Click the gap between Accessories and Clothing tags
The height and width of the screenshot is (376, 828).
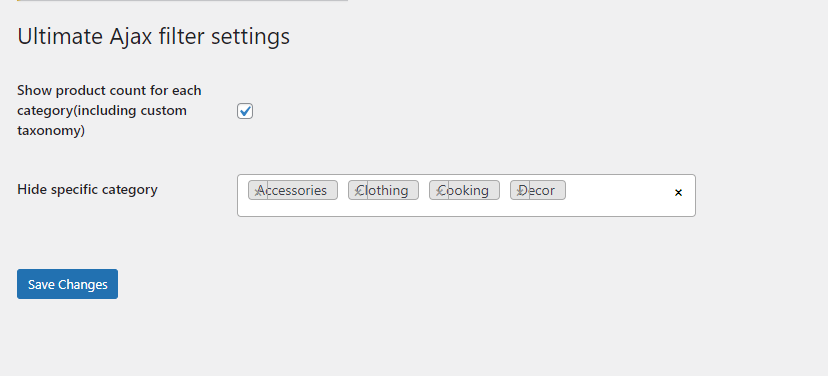click(x=343, y=191)
